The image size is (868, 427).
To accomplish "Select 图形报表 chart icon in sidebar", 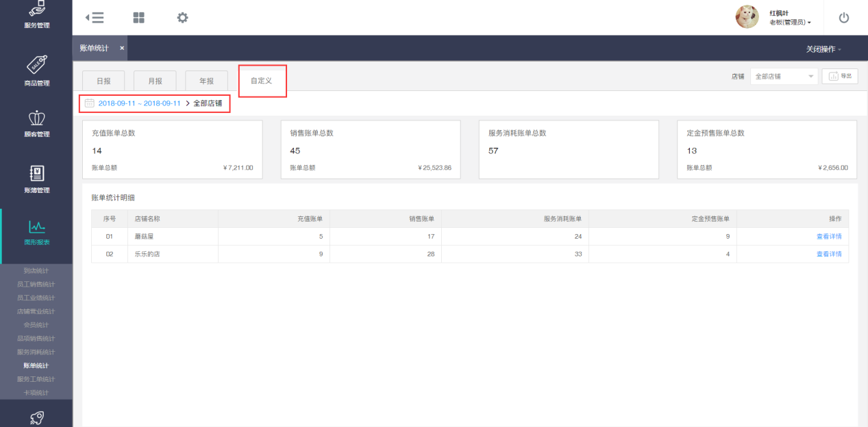I will pos(36,233).
